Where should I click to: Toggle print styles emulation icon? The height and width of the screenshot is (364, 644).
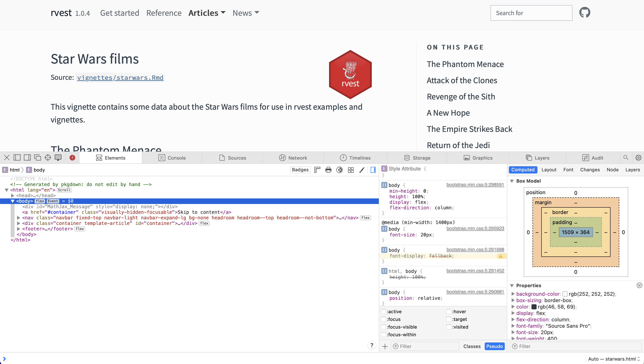pyautogui.click(x=328, y=170)
